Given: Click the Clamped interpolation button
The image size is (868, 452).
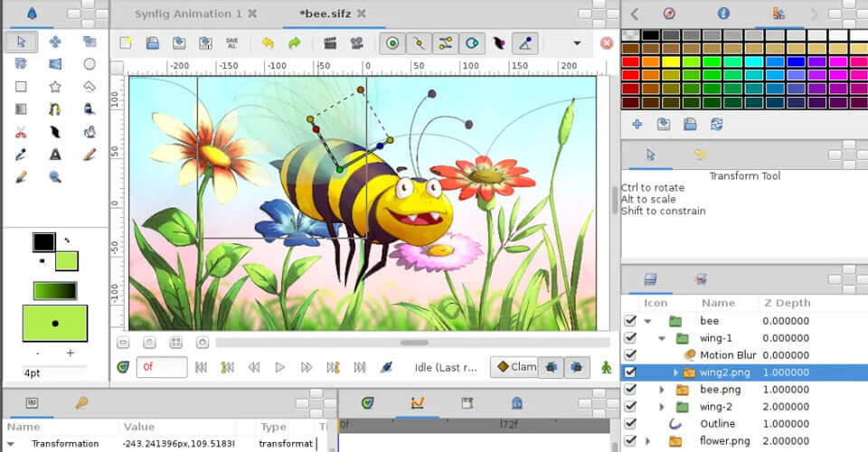Looking at the screenshot, I should [x=514, y=367].
